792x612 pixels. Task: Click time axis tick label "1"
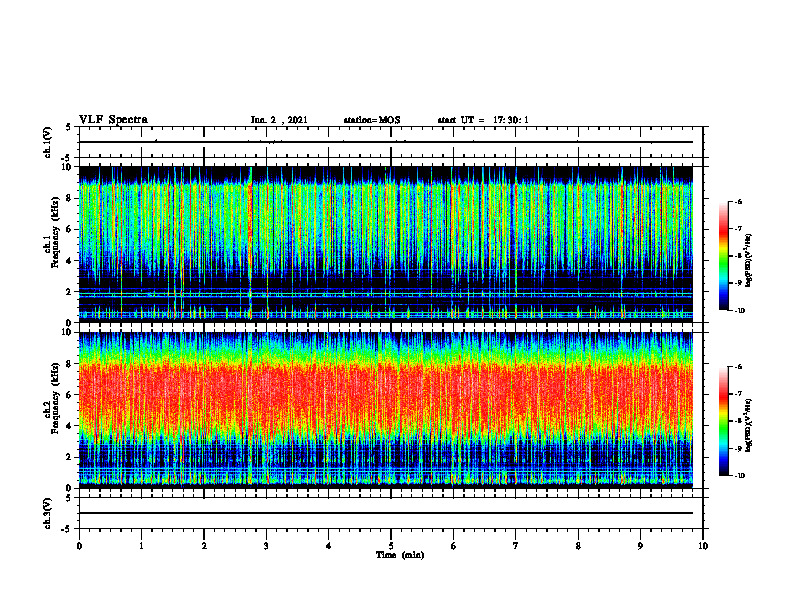(x=141, y=546)
